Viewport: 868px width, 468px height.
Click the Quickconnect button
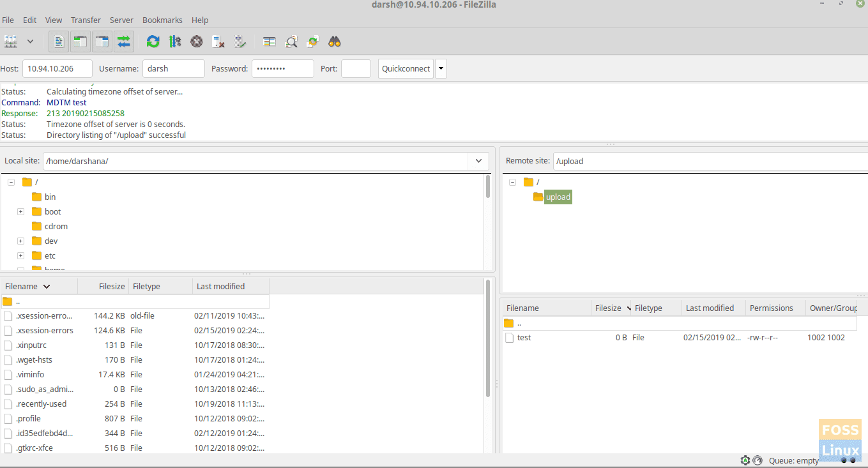click(406, 68)
